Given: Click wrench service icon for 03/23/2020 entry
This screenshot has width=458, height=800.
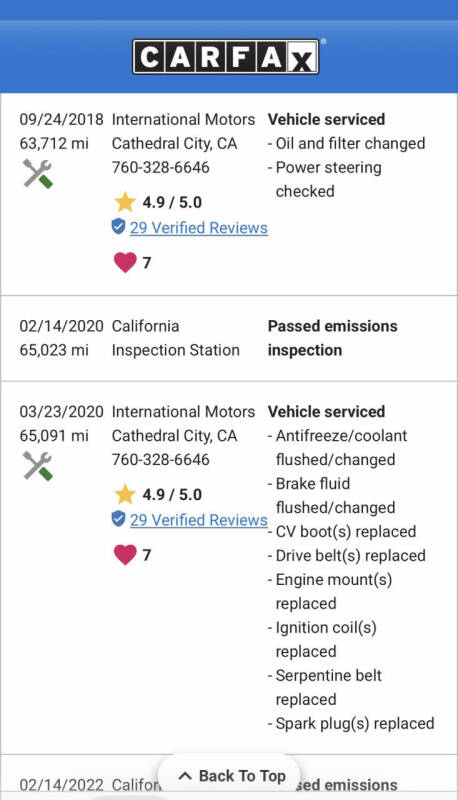Looking at the screenshot, I should [x=38, y=466].
